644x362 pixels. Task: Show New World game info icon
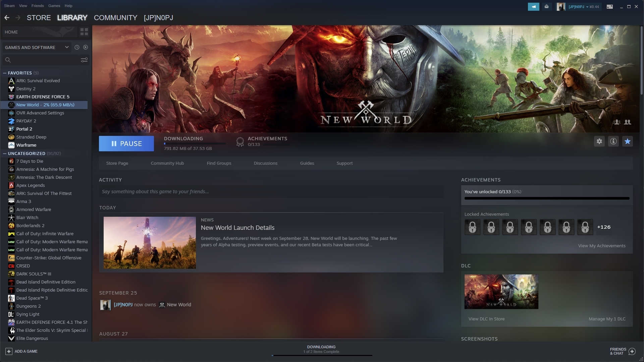(613, 141)
